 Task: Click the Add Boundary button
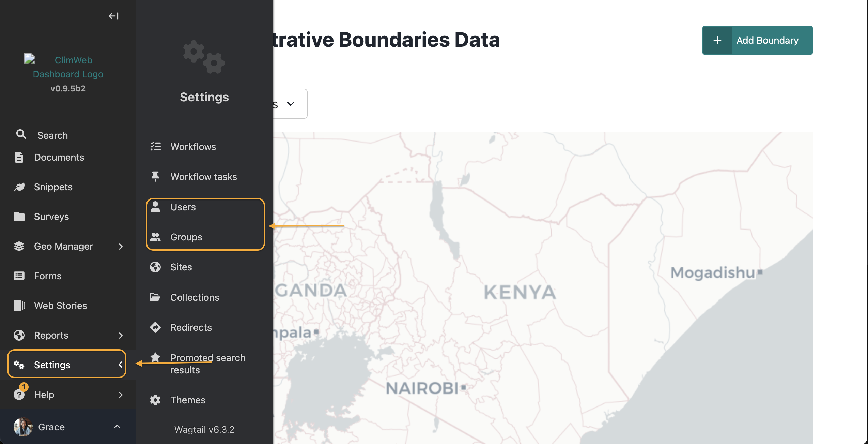point(757,40)
